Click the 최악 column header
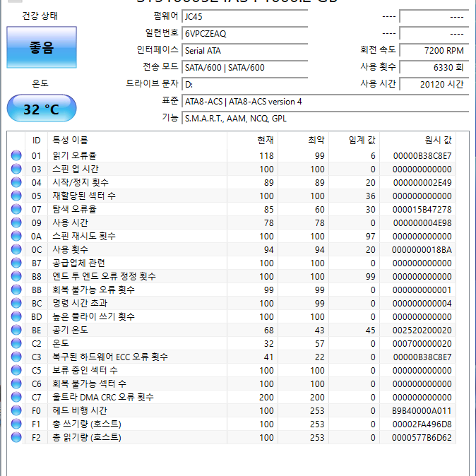The image size is (476, 476). click(303, 141)
